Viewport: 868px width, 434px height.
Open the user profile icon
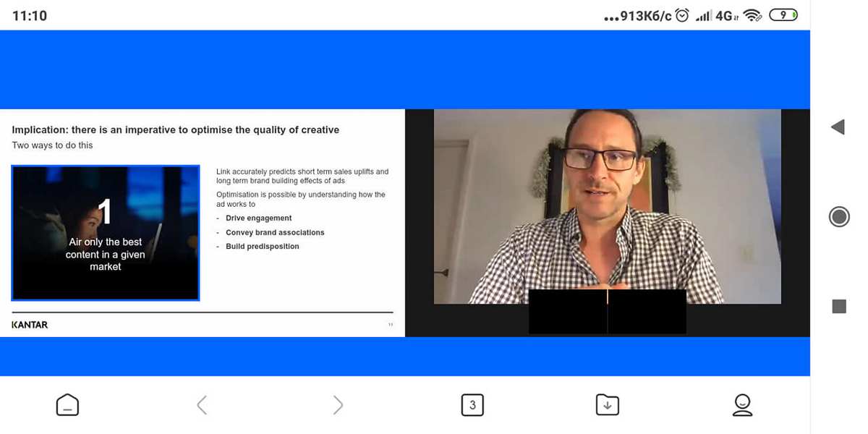click(x=743, y=404)
